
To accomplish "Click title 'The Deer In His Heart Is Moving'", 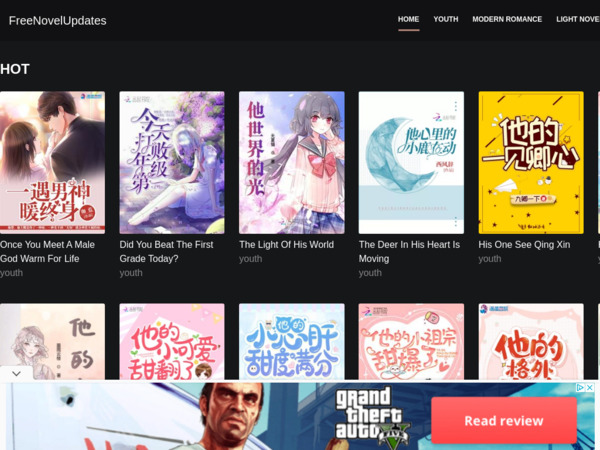I will point(409,251).
